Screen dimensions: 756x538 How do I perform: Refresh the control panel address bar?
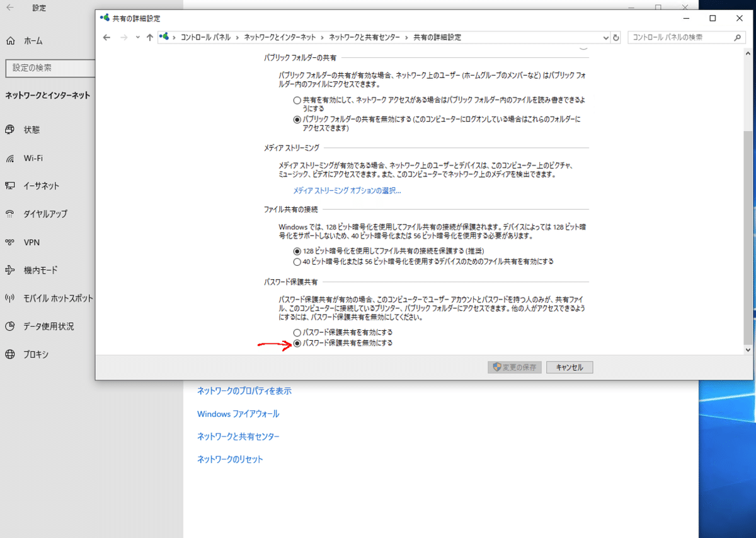tap(616, 37)
